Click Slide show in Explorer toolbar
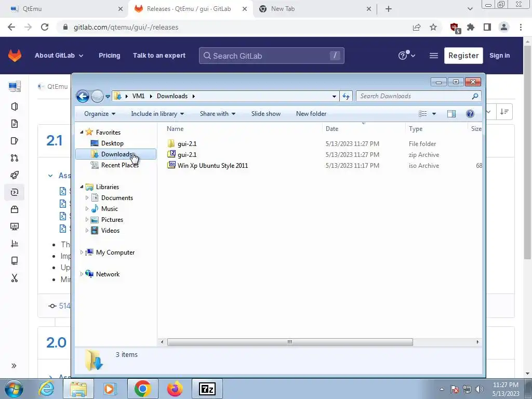This screenshot has height=399, width=532. (266, 114)
